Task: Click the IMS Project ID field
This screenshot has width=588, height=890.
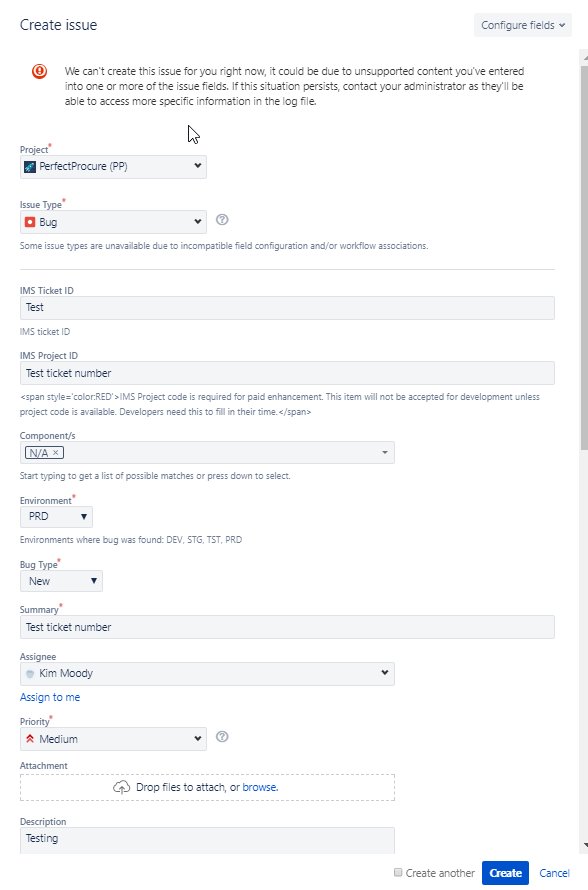Action: (x=287, y=373)
